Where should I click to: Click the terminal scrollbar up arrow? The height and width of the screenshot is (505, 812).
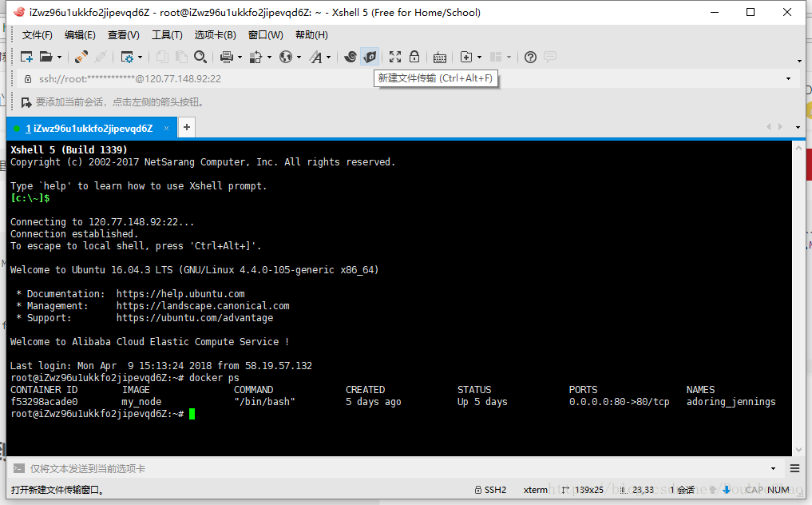click(798, 149)
